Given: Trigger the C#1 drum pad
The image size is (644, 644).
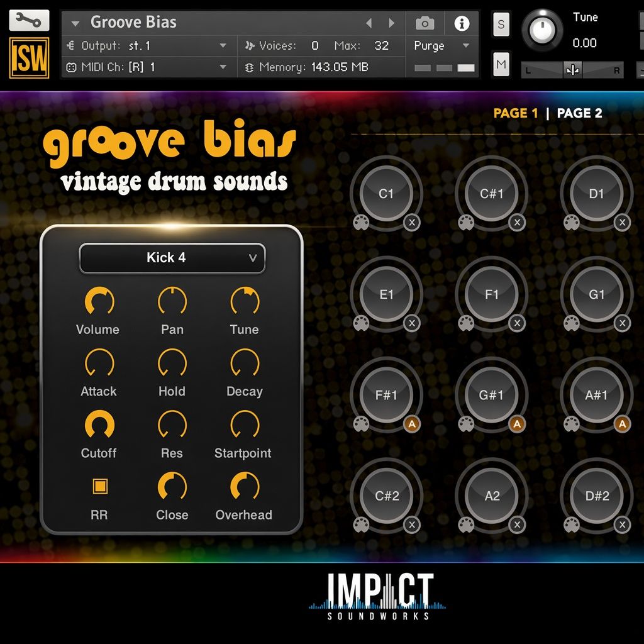Looking at the screenshot, I should (491, 194).
